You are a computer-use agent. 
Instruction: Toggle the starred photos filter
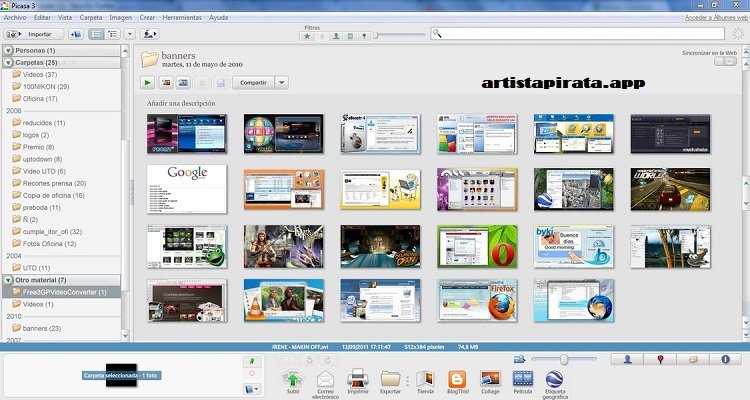pyautogui.click(x=307, y=36)
